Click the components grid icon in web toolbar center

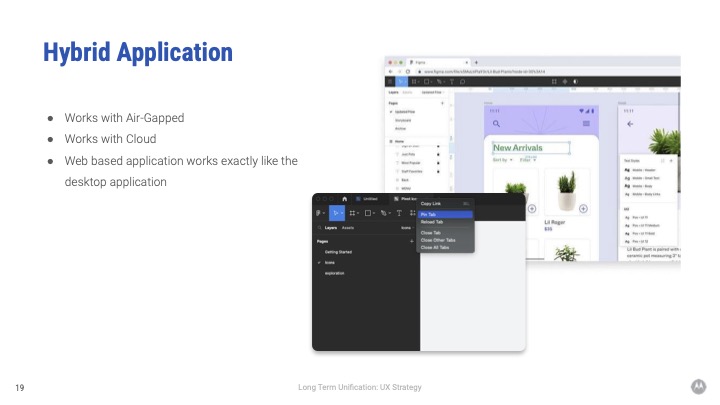coord(554,82)
